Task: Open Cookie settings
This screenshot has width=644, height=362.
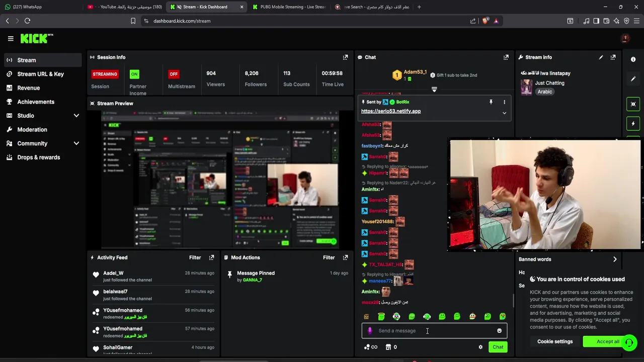Action: pos(555,341)
